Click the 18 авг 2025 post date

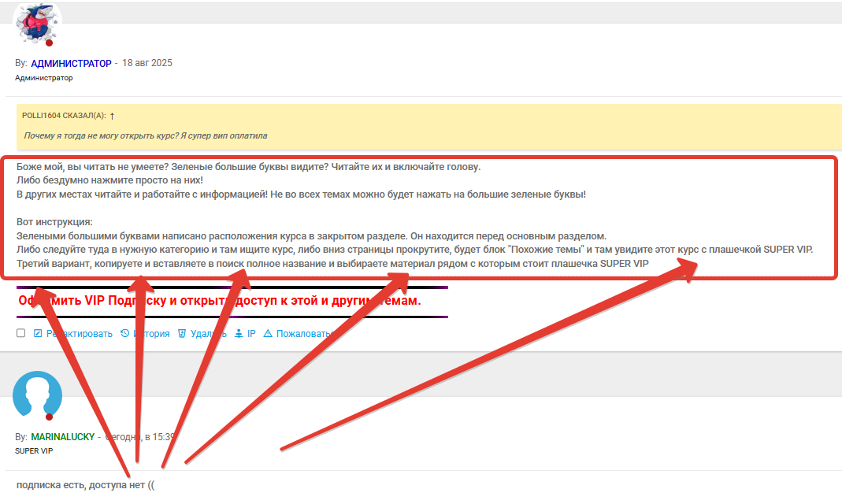147,63
